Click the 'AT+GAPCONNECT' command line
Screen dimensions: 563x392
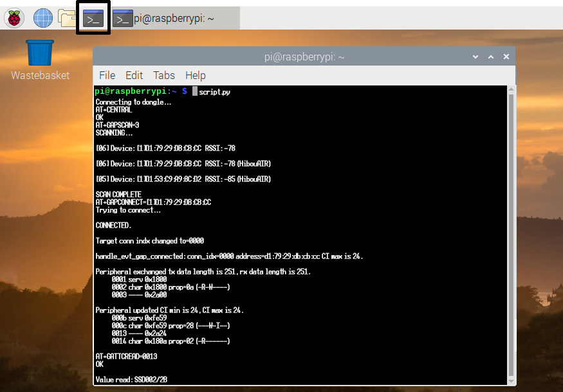(x=153, y=202)
